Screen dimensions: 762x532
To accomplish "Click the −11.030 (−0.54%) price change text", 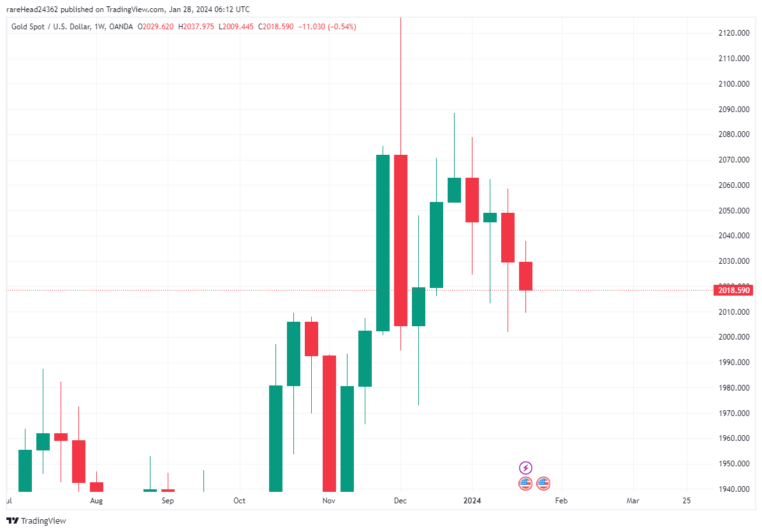I will tap(327, 27).
